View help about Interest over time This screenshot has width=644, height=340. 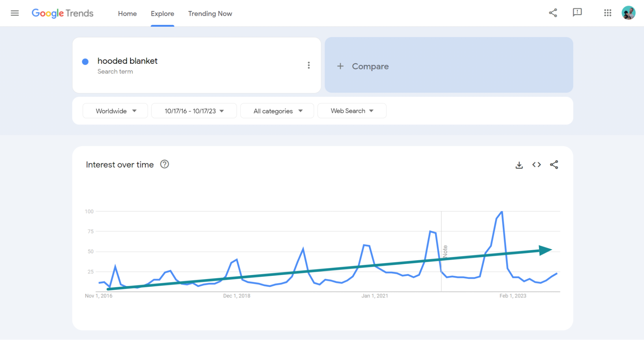(x=165, y=164)
